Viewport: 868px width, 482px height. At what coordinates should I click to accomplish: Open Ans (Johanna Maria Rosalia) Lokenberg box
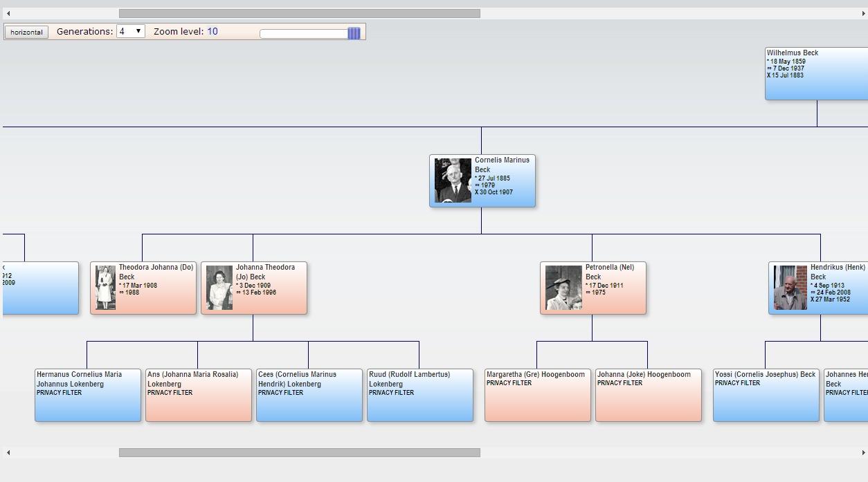pos(199,395)
